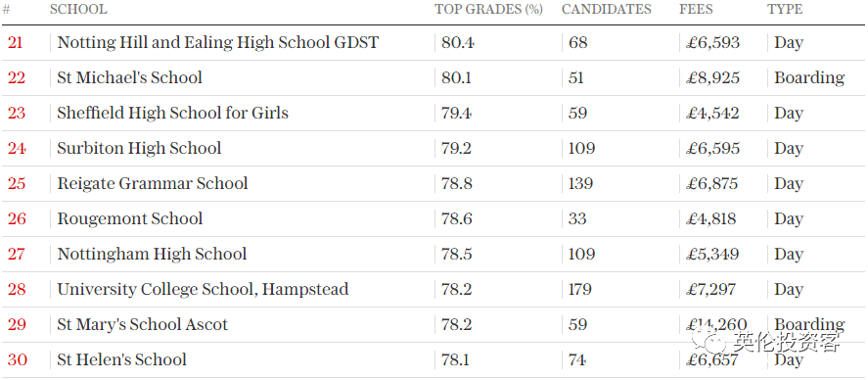868x380 pixels.
Task: Click the FEES column header
Action: point(696,10)
